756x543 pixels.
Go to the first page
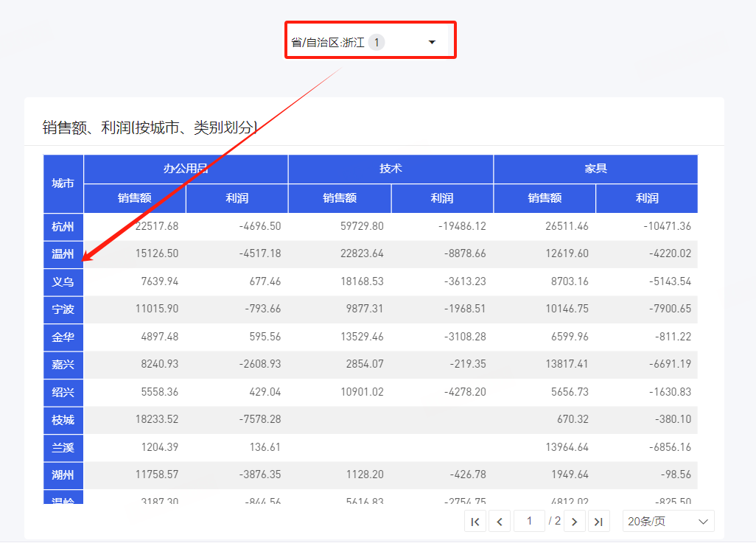[475, 522]
